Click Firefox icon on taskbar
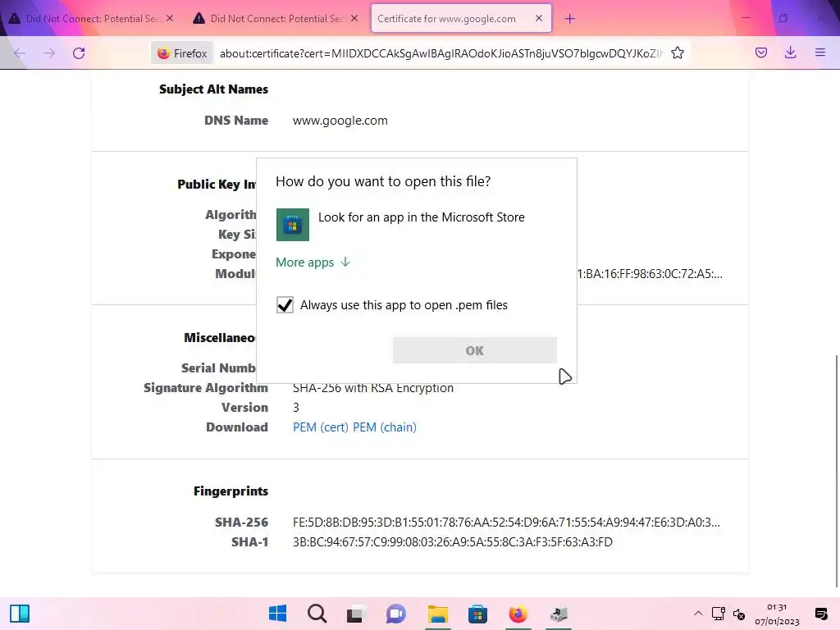This screenshot has height=630, width=840. tap(518, 614)
